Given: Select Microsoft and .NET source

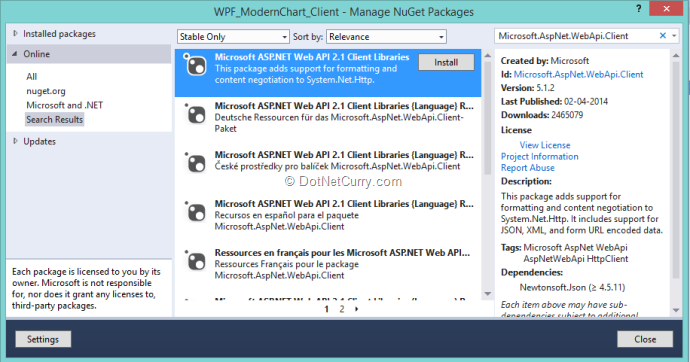Looking at the screenshot, I should point(65,105).
